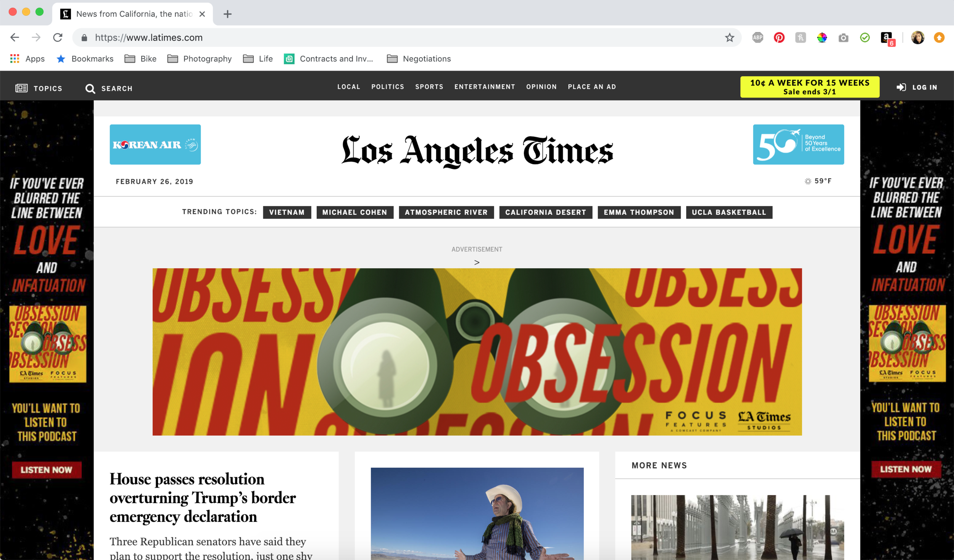Click the padlock site info icon

click(84, 37)
